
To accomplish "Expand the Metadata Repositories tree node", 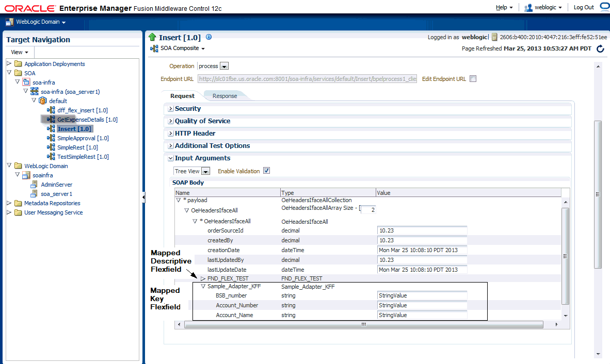I will (x=9, y=203).
